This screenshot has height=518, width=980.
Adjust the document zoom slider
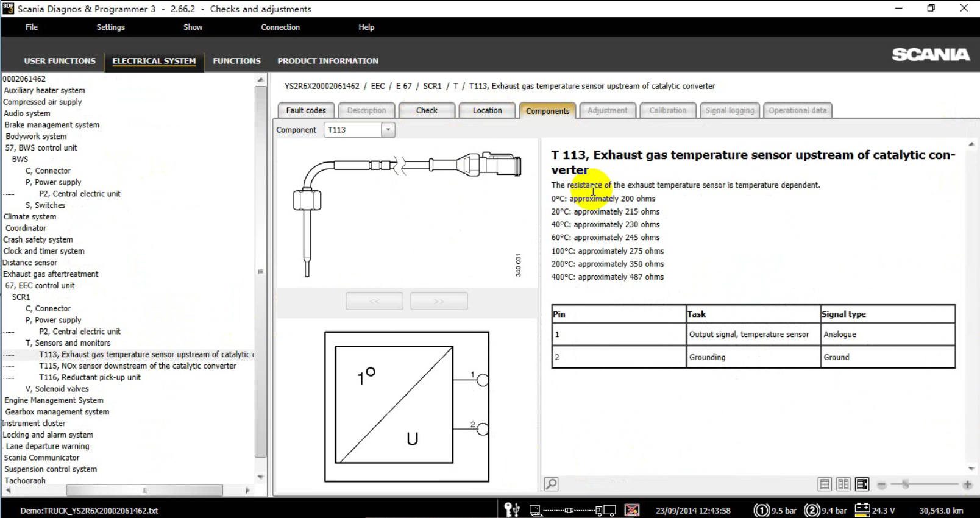(906, 484)
